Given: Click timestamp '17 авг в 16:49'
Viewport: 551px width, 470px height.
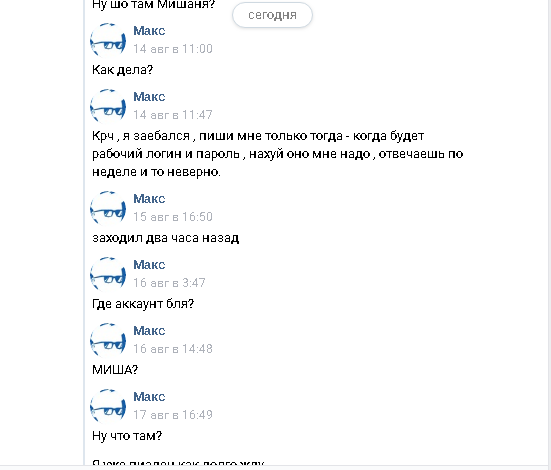Looking at the screenshot, I should (x=173, y=415).
